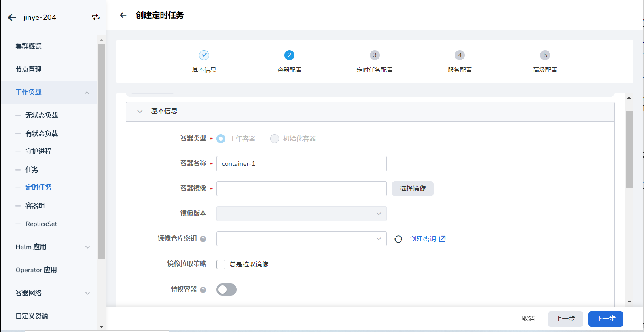Click external link icon after 创建密钥

pos(442,239)
